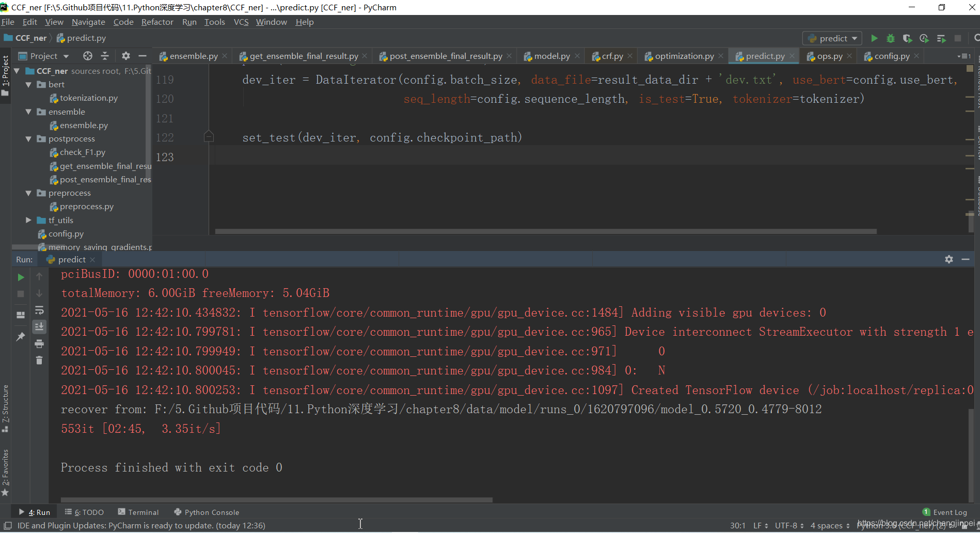Toggle soft-wrap in the Run console
This screenshot has height=533, width=980.
pos(39,310)
